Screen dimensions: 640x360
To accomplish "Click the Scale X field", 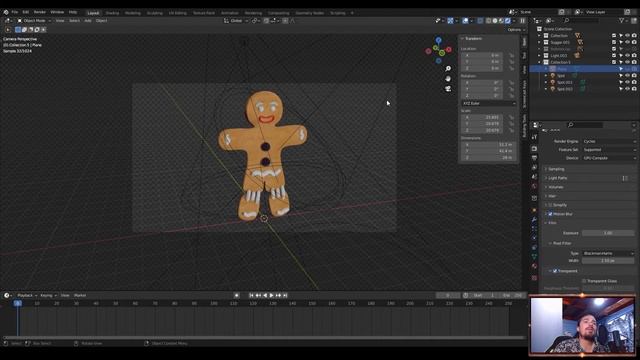I will pos(482,117).
